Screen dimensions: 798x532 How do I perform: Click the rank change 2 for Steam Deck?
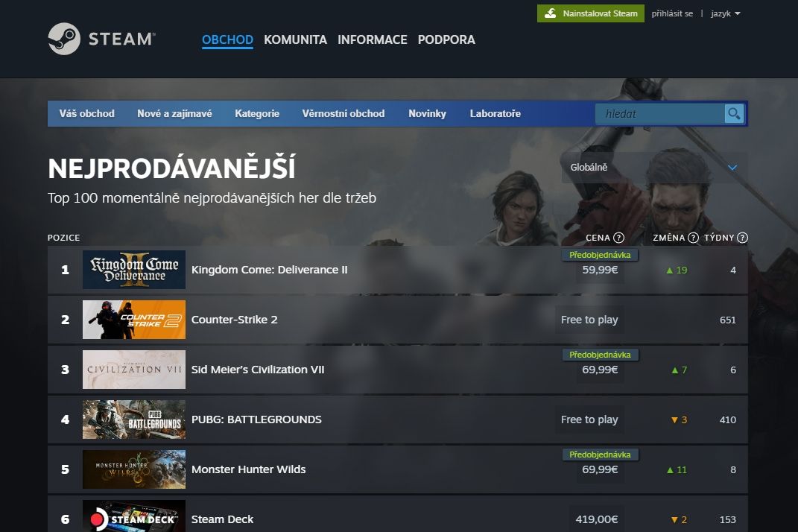click(679, 520)
